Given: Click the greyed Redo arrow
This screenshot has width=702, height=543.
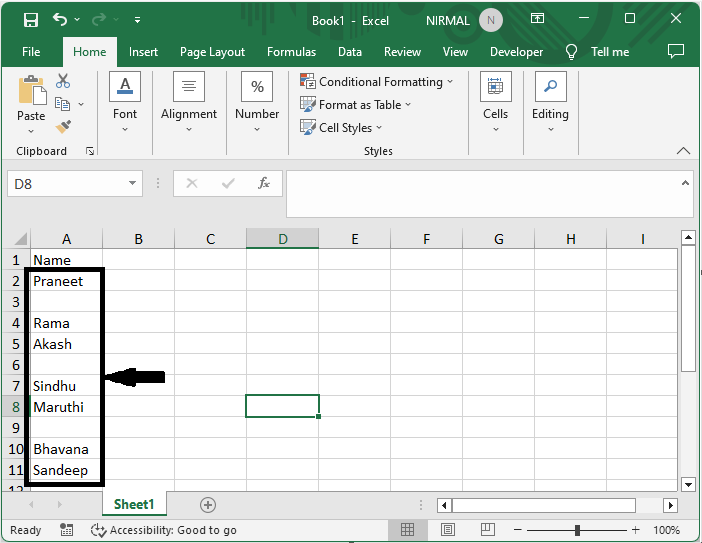Looking at the screenshot, I should [99, 20].
